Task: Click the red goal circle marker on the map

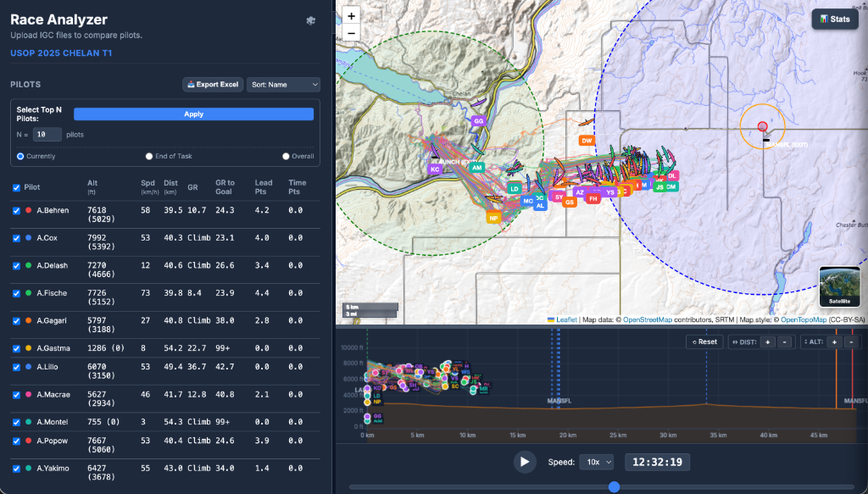Action: coord(762,126)
